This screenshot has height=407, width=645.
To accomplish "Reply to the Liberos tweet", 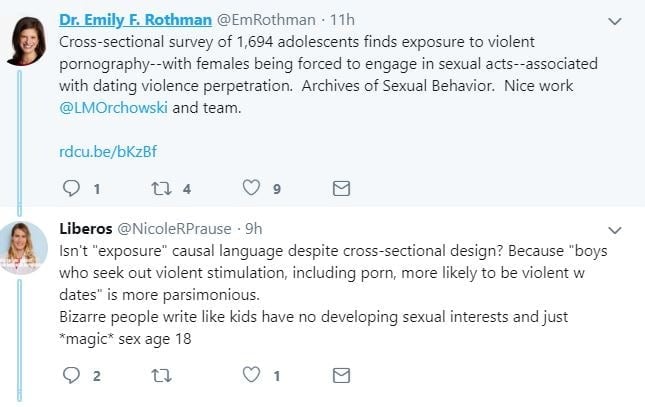I will 70,375.
